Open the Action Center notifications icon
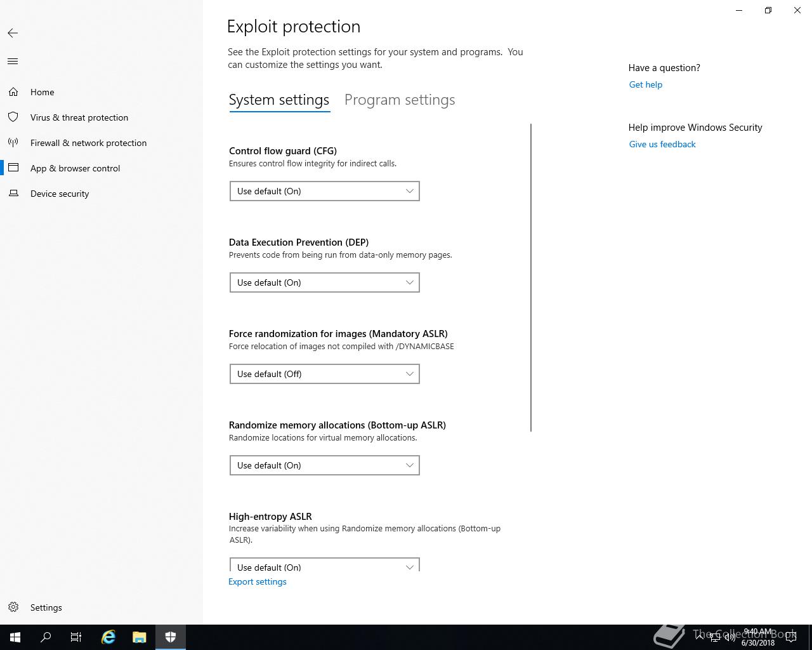This screenshot has width=812, height=650. point(790,637)
